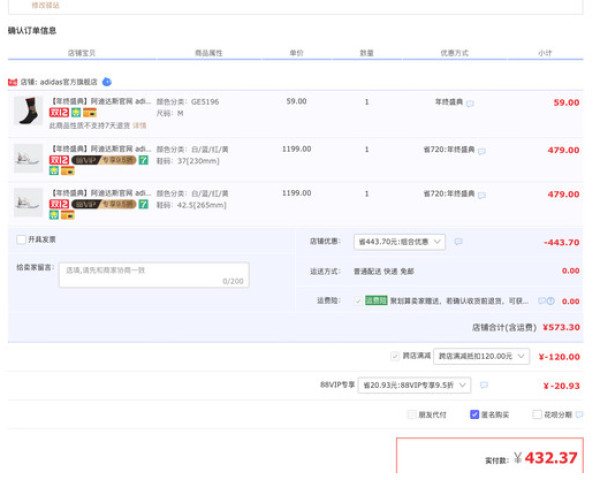This screenshot has width=600, height=480.
Task: Click the green badge under 双12 on the size 42.5 shoes
Action: click(x=54, y=215)
